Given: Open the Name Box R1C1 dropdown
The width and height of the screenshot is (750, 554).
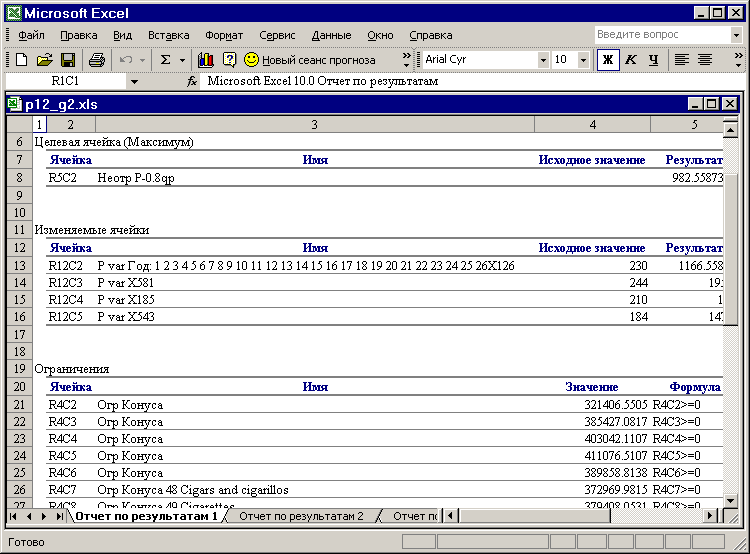Looking at the screenshot, I should pyautogui.click(x=134, y=81).
